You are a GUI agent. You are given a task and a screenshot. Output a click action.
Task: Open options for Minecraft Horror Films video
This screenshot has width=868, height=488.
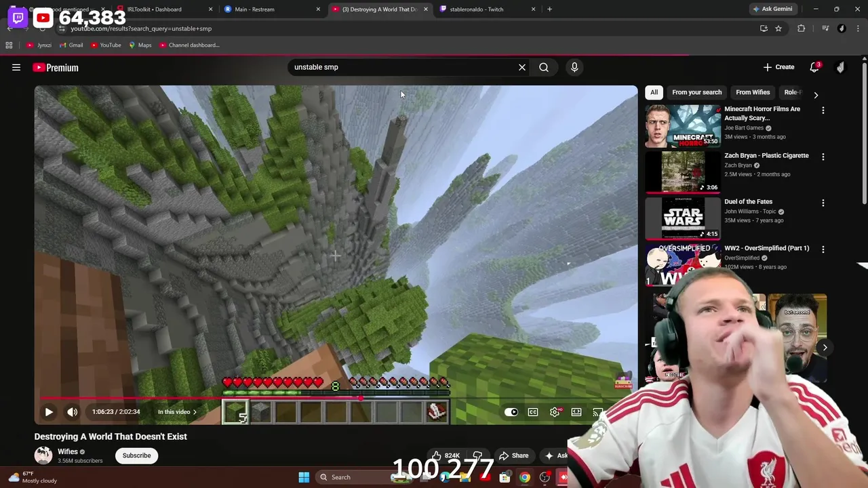tap(823, 110)
